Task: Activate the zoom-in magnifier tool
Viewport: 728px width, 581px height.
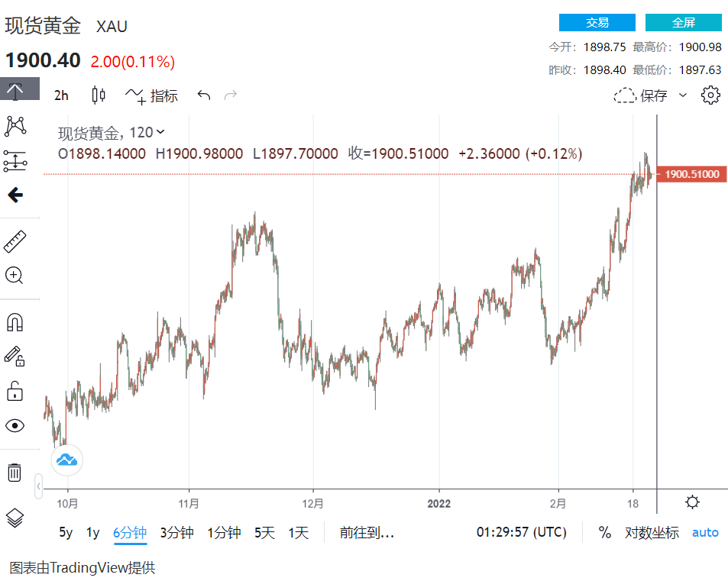Action: pos(15,276)
